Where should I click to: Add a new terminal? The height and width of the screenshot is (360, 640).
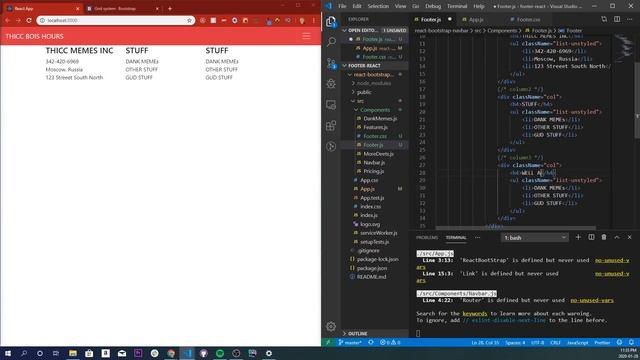pyautogui.click(x=578, y=237)
